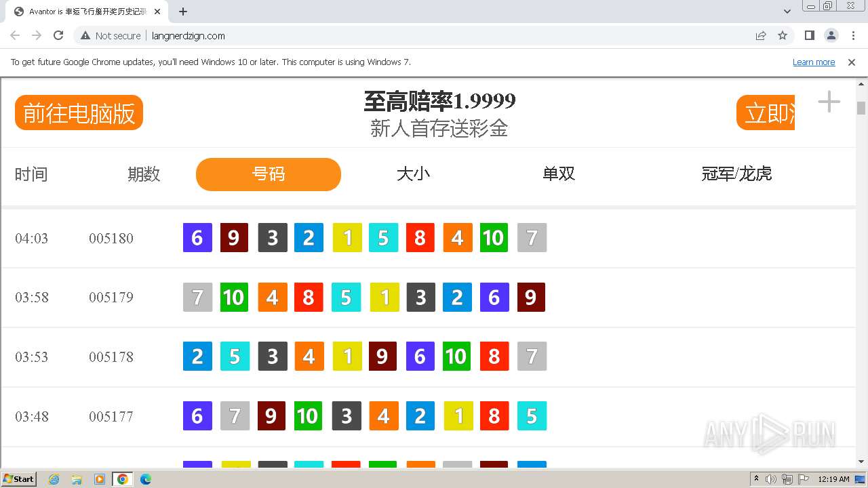Switch to the 大小 tab
The height and width of the screenshot is (488, 868).
[x=413, y=174]
